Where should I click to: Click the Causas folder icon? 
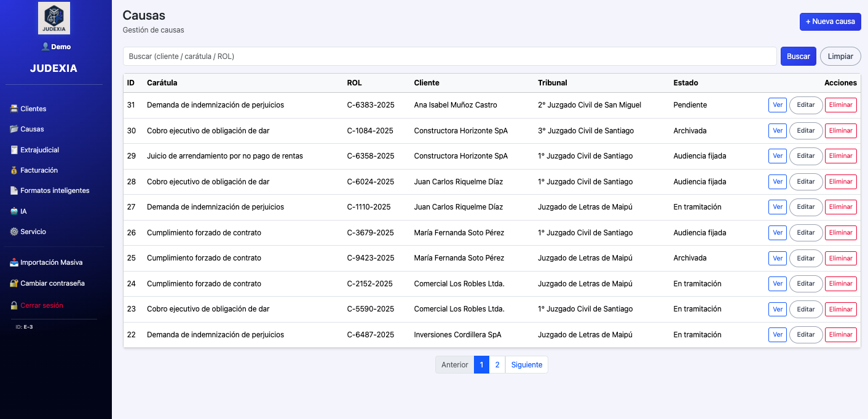(x=14, y=129)
